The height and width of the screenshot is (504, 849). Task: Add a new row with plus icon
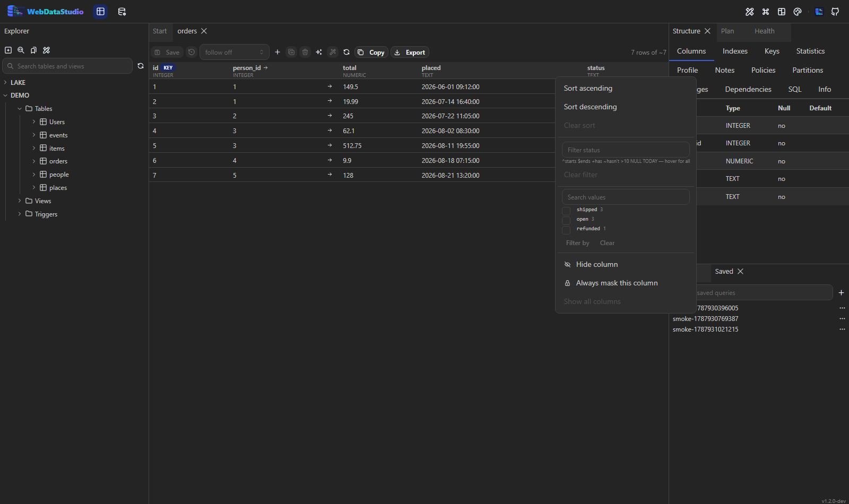pos(278,52)
